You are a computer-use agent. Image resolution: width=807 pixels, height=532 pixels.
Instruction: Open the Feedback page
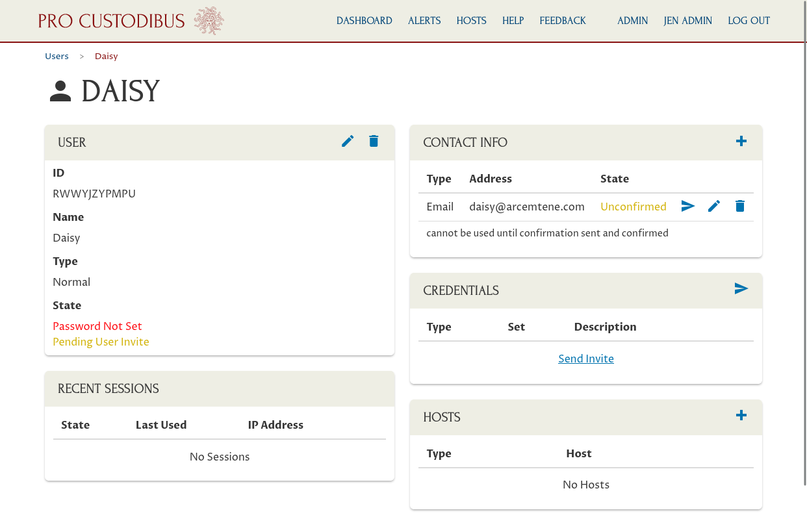pyautogui.click(x=563, y=21)
